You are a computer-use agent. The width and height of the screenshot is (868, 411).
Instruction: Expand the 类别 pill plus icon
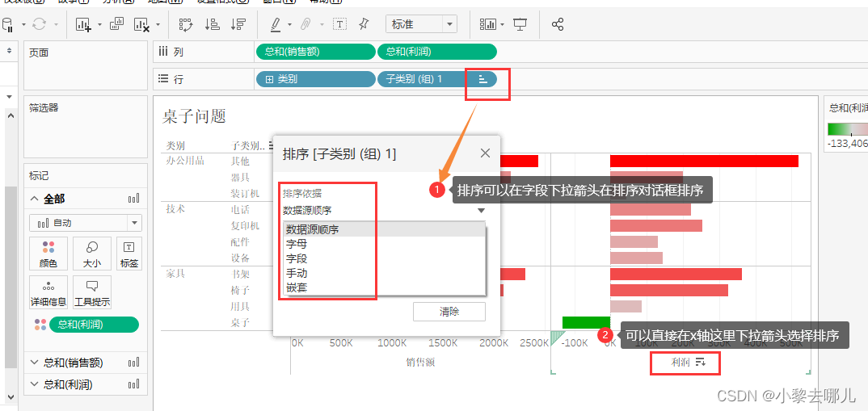coord(270,79)
